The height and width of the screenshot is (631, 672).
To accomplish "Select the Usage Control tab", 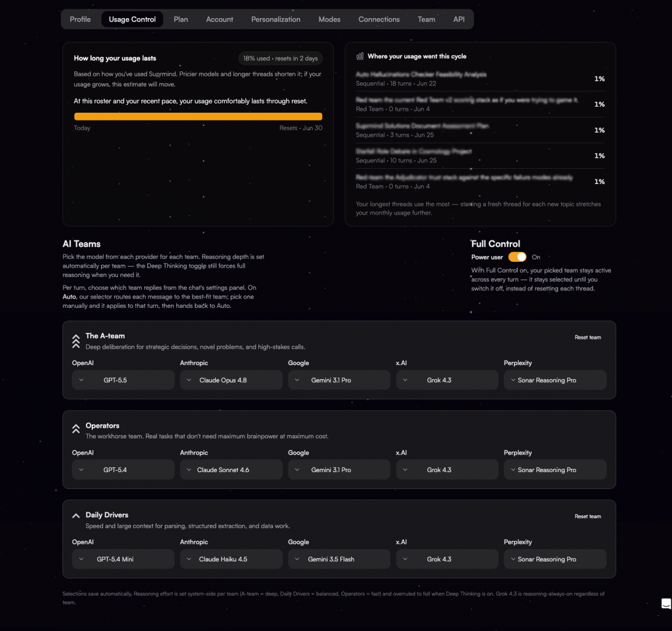I will tap(132, 19).
